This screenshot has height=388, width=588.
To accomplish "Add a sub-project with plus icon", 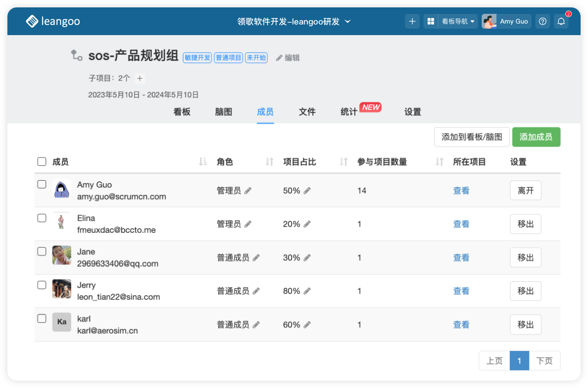I will [140, 79].
